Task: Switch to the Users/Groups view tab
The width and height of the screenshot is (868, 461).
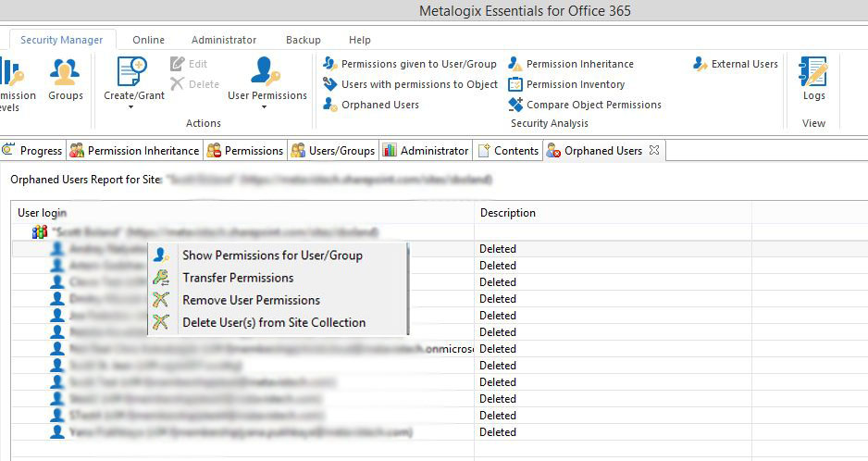Action: [332, 151]
